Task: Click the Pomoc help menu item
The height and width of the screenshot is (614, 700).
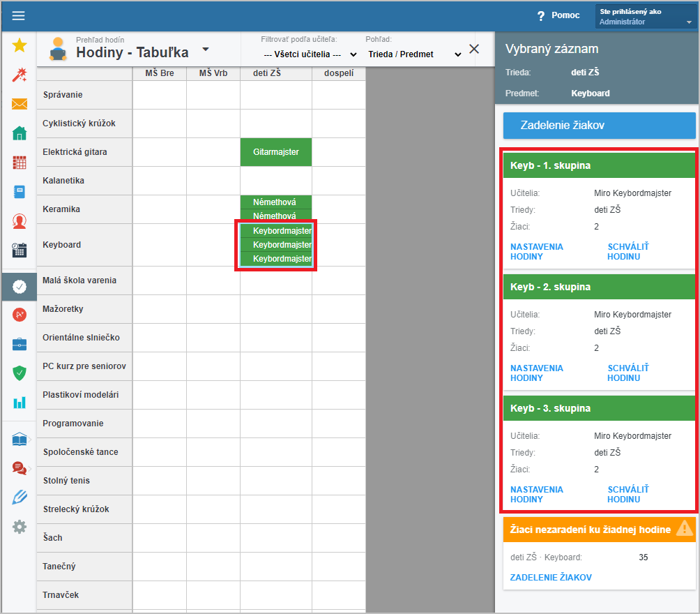Action: [557, 16]
